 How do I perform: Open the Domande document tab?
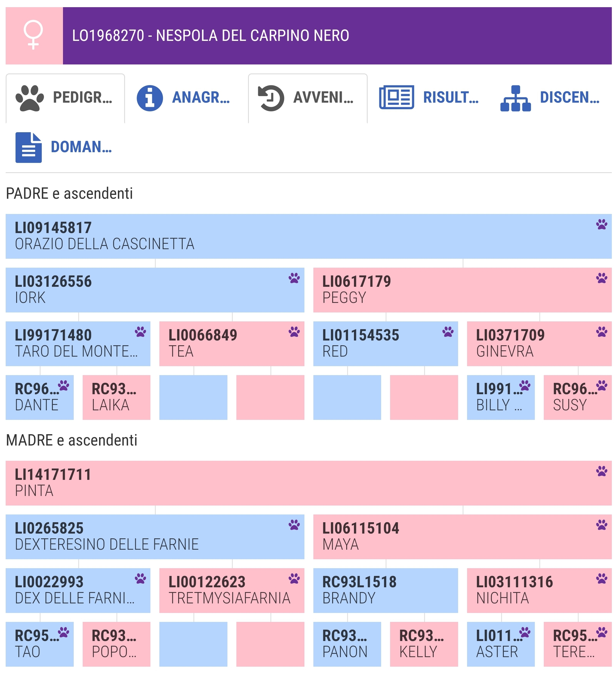[64, 147]
